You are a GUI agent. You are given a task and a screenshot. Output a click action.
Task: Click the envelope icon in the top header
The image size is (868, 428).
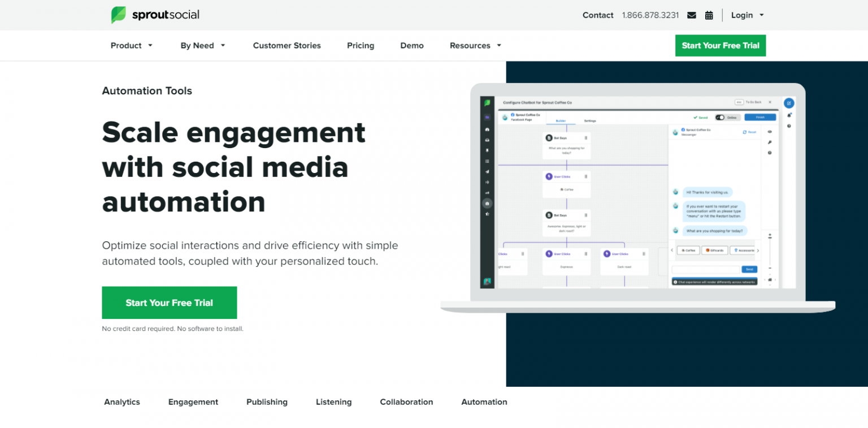[x=692, y=15]
